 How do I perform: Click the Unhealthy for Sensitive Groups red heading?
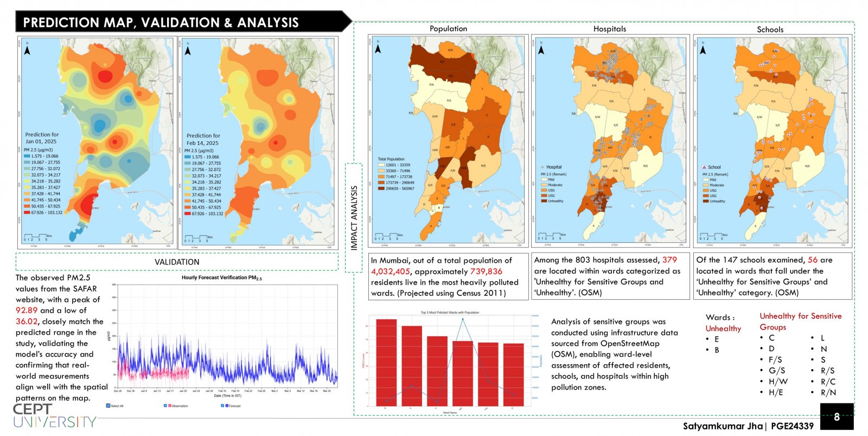coord(800,321)
